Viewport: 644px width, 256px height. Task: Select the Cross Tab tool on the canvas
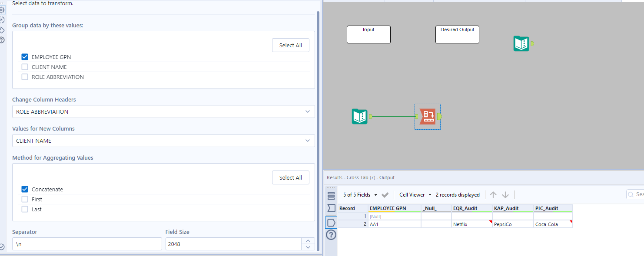pyautogui.click(x=427, y=116)
